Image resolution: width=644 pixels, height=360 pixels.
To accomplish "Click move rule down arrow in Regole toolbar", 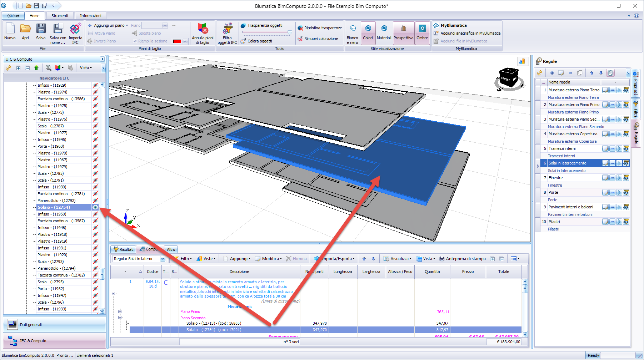I will pyautogui.click(x=601, y=73).
